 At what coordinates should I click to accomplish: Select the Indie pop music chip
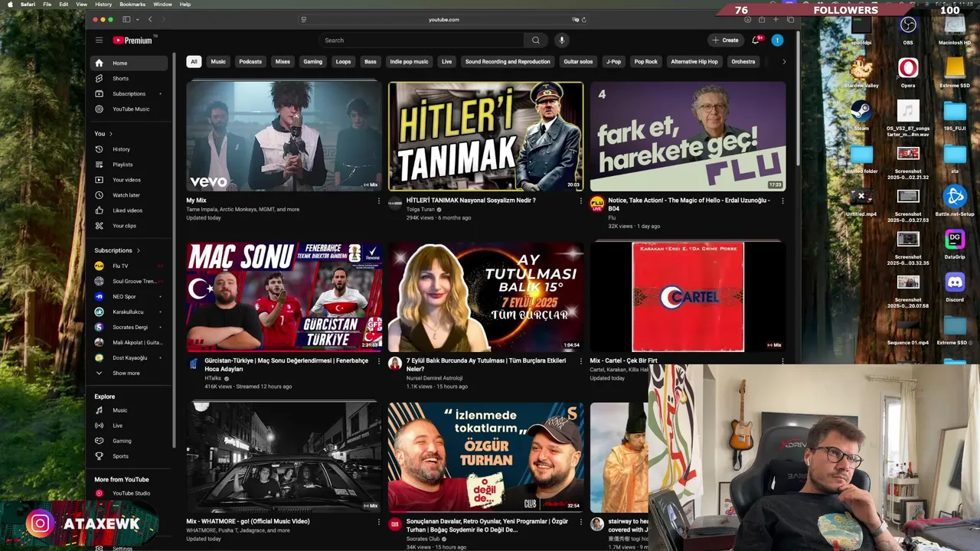pyautogui.click(x=409, y=61)
